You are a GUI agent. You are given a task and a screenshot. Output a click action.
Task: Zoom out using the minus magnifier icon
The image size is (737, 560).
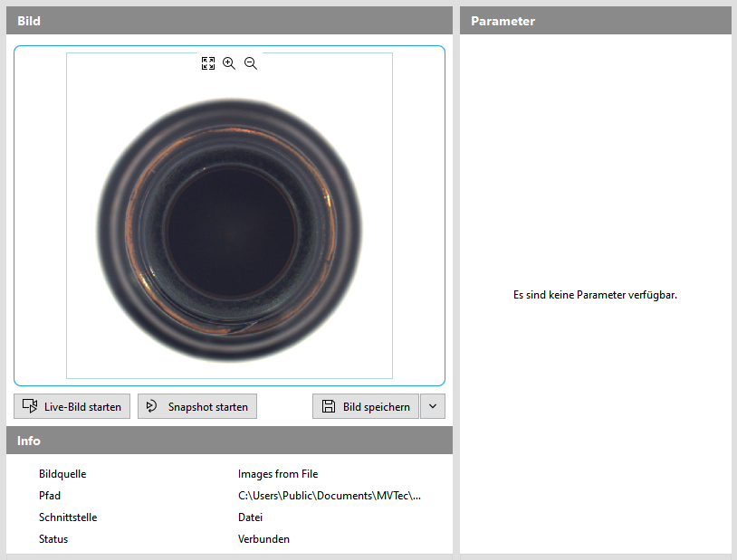pyautogui.click(x=251, y=63)
